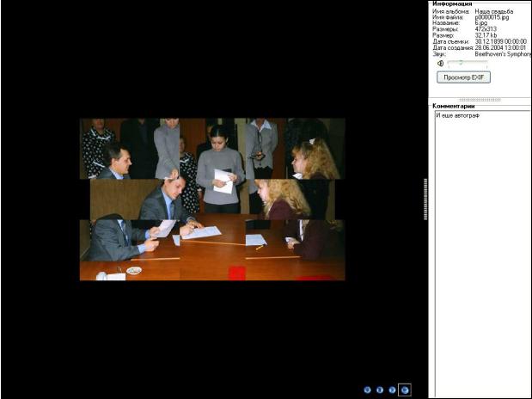532x399 pixels.
Task: Select the Информация panel header
Action: point(452,3)
